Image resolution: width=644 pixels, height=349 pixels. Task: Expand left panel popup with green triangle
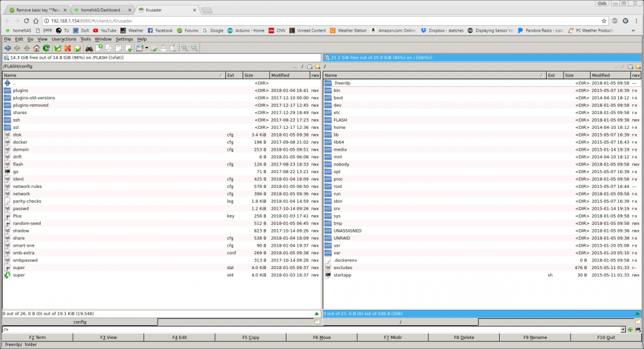click(x=317, y=314)
